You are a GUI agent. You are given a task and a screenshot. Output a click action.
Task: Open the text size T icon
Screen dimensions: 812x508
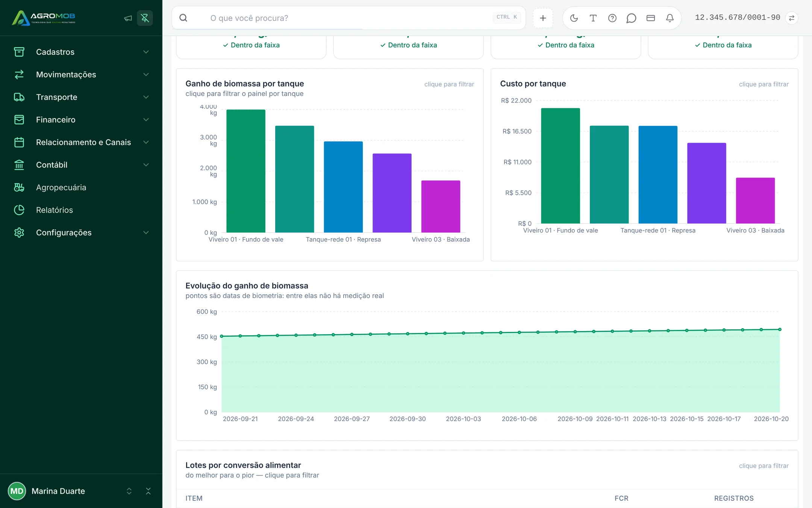(x=593, y=18)
